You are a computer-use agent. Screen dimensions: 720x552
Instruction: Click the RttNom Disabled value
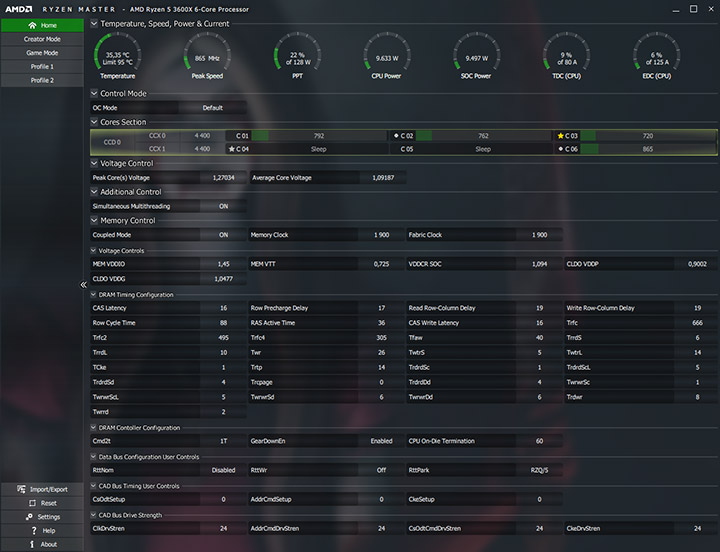tap(223, 470)
